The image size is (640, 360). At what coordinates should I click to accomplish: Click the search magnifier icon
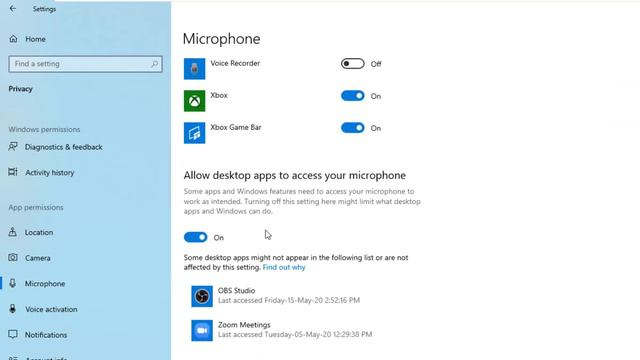pyautogui.click(x=154, y=64)
